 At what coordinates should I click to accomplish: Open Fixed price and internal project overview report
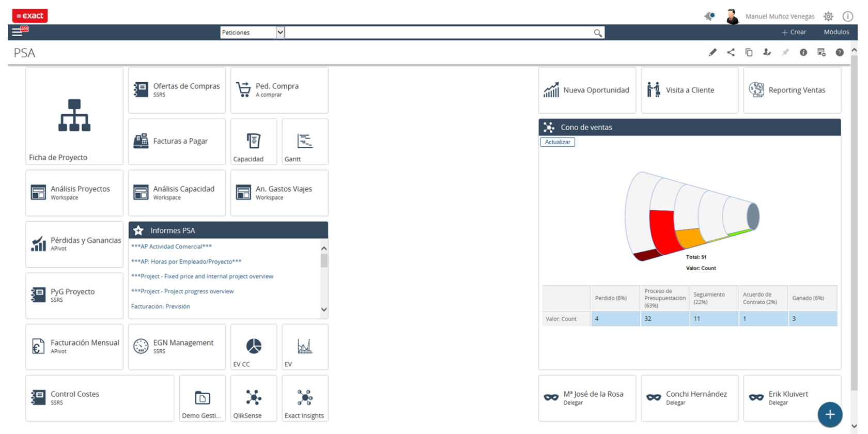(x=202, y=276)
